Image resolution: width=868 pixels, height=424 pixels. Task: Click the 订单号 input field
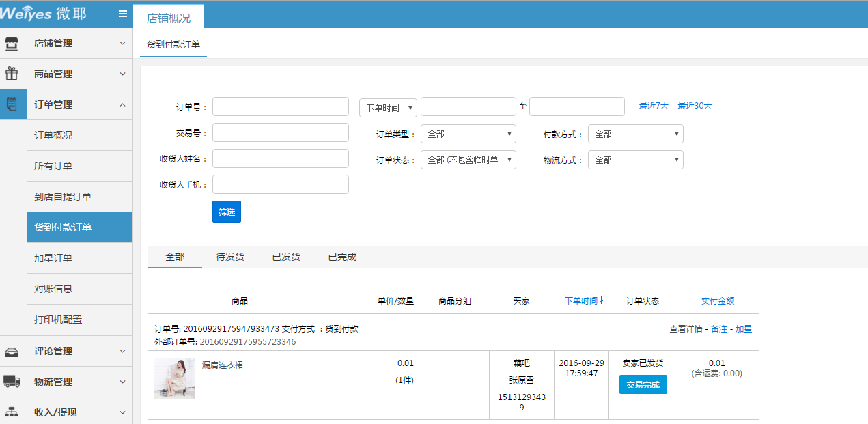(x=281, y=107)
